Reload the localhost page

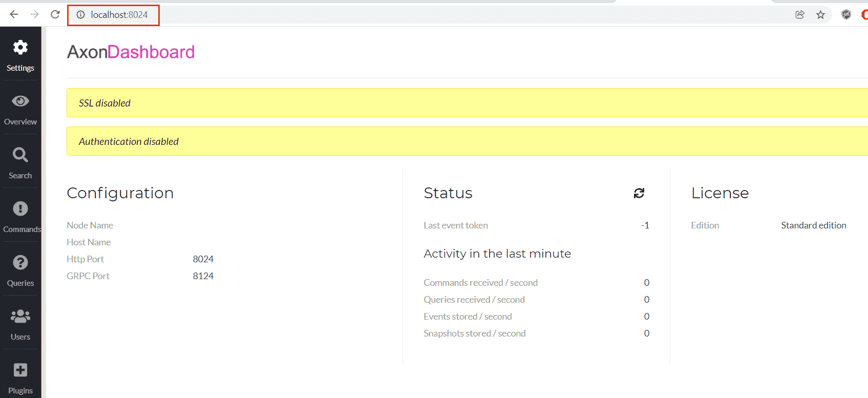pos(55,14)
